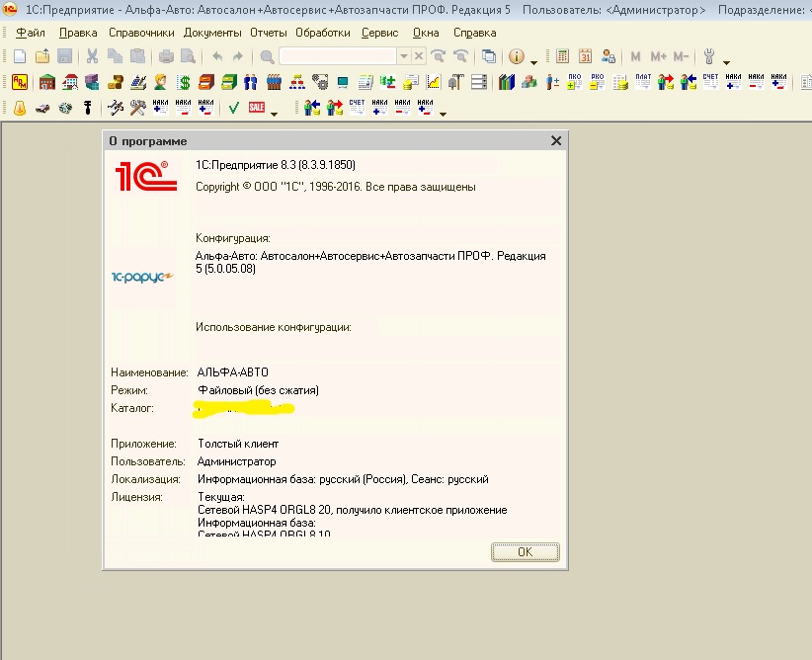Viewport: 812px width, 660px height.
Task: Click the M memory button
Action: (x=635, y=56)
